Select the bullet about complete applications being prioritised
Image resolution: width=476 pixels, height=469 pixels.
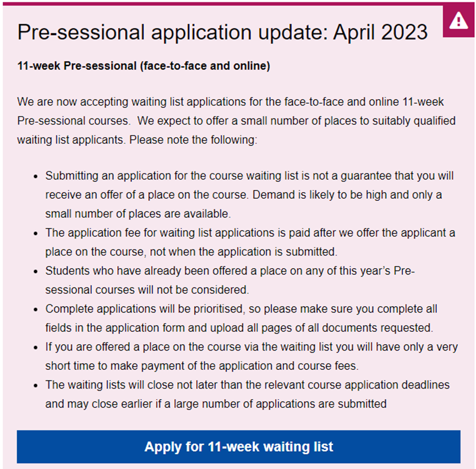[237, 318]
